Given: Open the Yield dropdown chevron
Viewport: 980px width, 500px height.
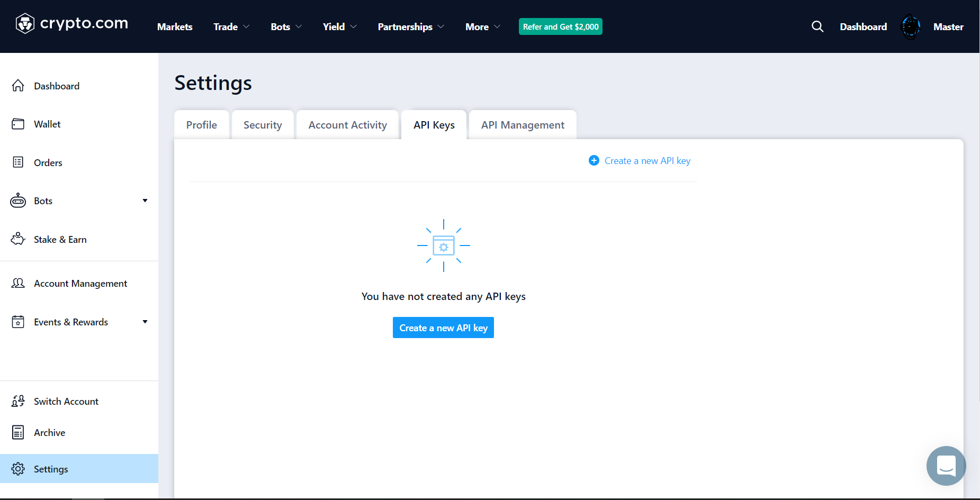Looking at the screenshot, I should click(x=353, y=26).
